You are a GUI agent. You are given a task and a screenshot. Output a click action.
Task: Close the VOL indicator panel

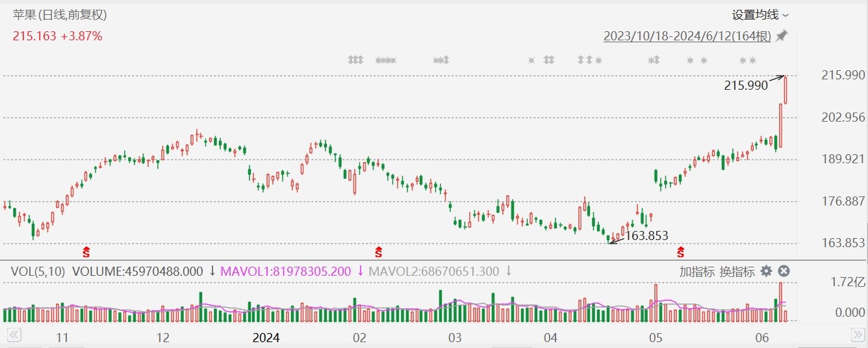[784, 271]
